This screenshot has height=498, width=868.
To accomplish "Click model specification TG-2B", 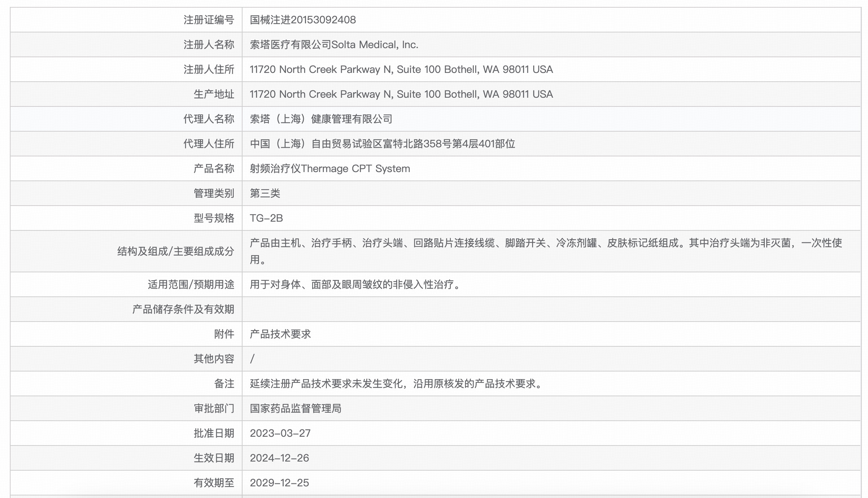I will pyautogui.click(x=266, y=218).
